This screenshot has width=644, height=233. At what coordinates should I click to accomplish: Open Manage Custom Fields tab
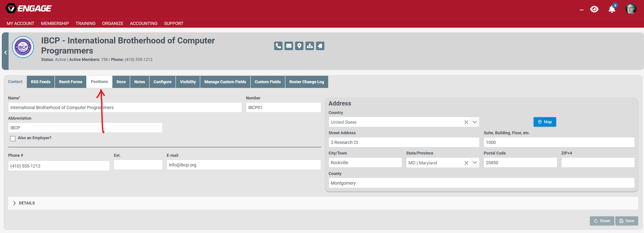[x=225, y=82]
